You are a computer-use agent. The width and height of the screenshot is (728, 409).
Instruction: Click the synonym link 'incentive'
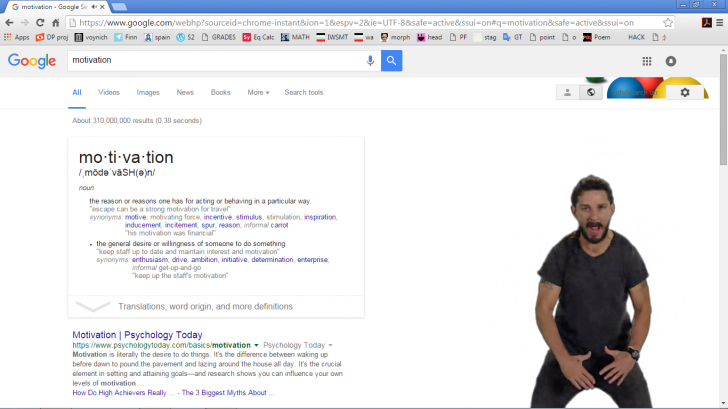(218, 217)
